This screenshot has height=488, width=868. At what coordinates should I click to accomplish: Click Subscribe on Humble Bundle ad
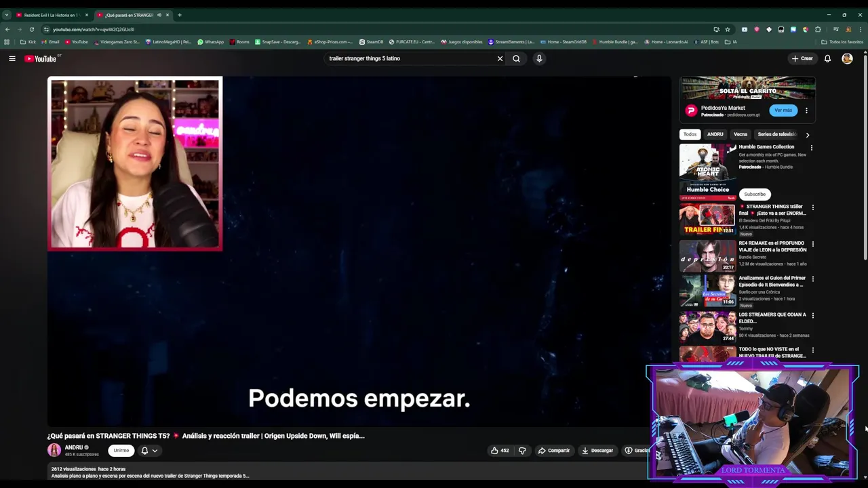click(755, 194)
